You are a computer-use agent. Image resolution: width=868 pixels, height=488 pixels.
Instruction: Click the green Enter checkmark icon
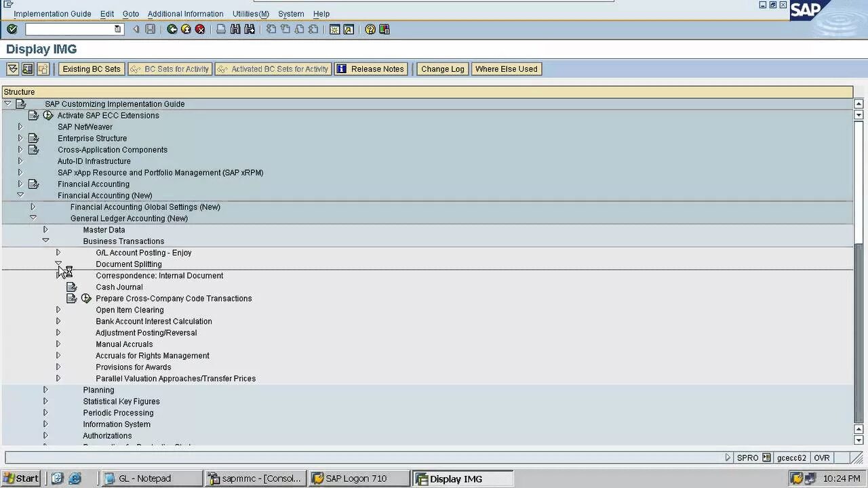click(12, 29)
